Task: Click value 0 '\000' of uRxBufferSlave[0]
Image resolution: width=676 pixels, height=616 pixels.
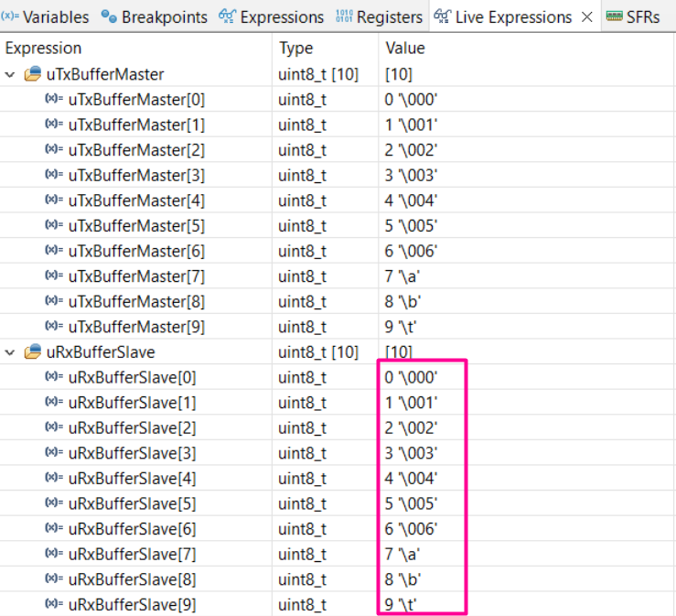Action: coord(411,377)
